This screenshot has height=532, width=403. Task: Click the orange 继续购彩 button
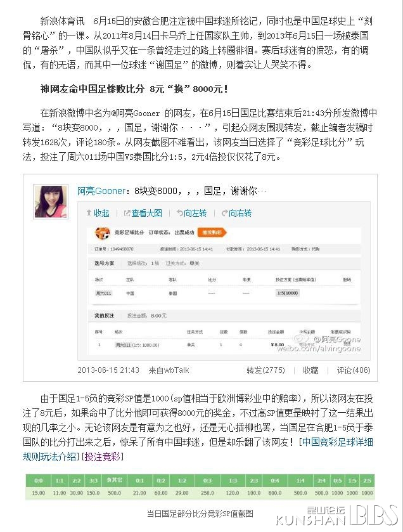click(212, 233)
